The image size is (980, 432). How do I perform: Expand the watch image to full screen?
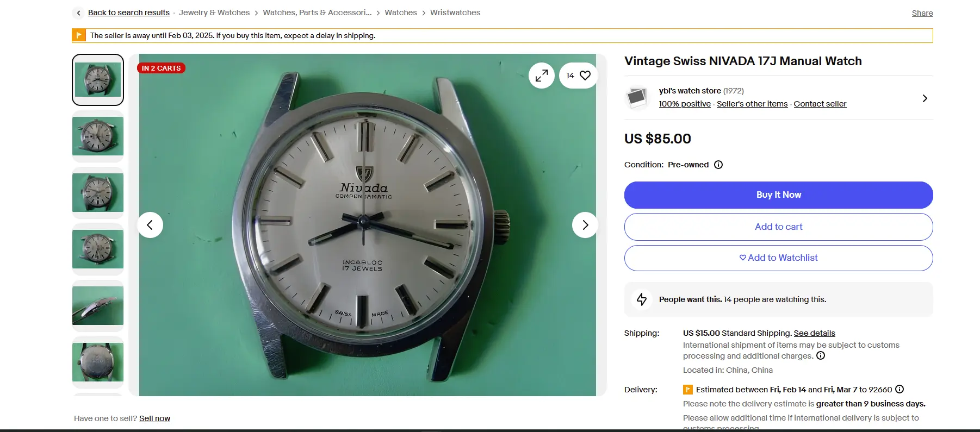point(541,76)
